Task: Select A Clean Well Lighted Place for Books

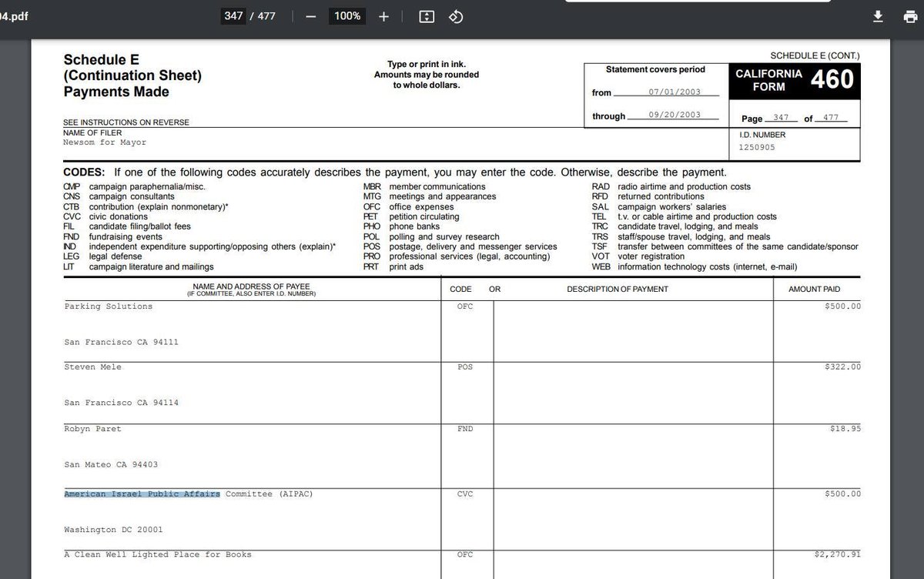Action: pos(158,554)
